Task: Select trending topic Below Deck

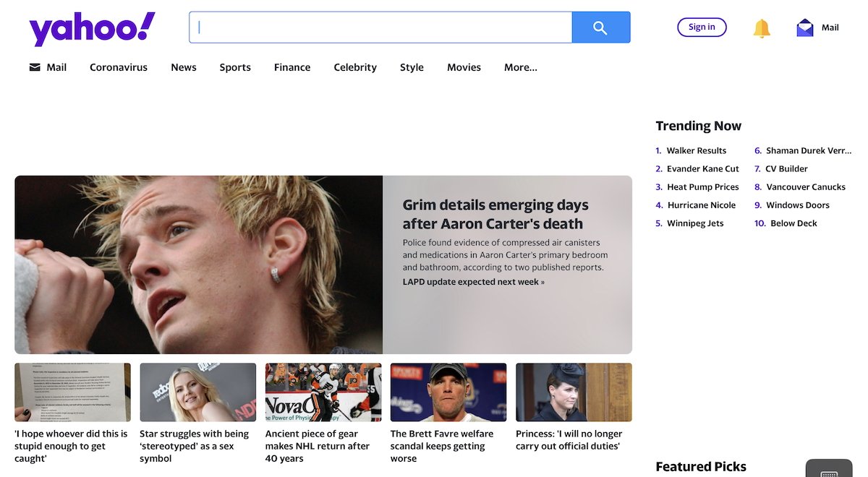Action: click(793, 223)
